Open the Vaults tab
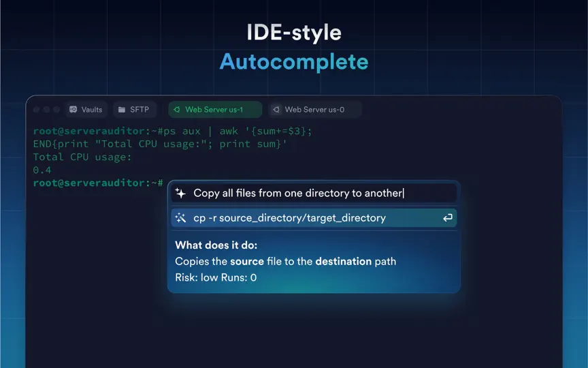 [86, 110]
